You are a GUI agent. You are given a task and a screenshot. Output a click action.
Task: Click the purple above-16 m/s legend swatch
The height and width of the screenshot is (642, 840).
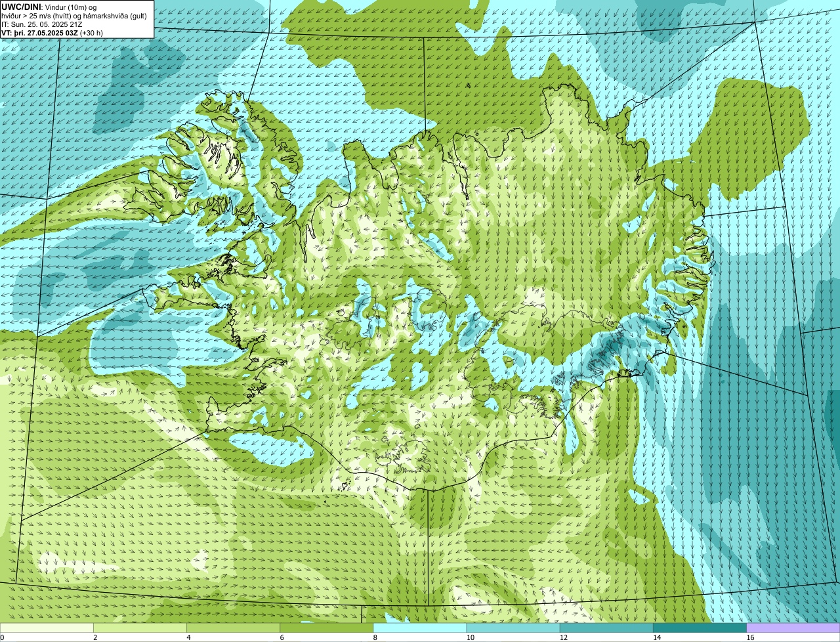click(793, 628)
